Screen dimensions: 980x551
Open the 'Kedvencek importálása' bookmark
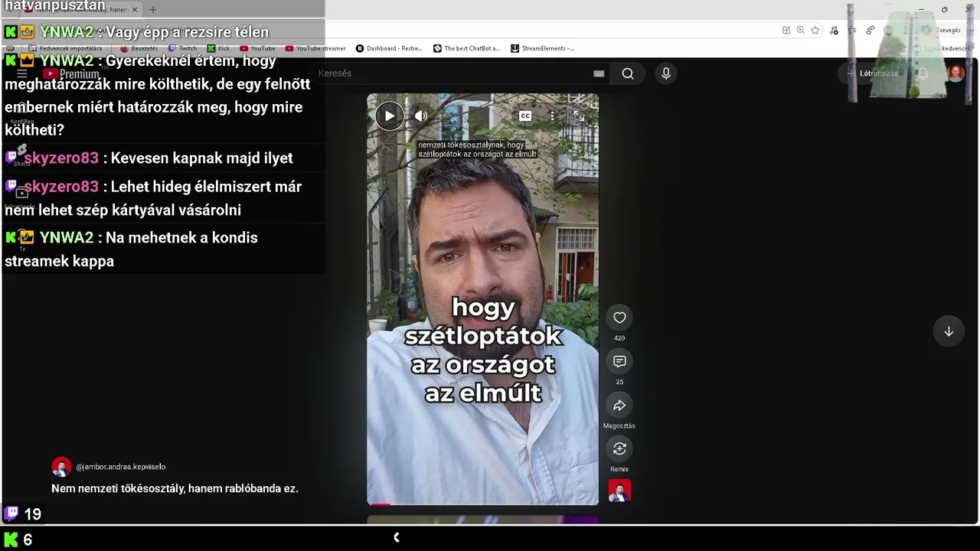tap(64, 48)
